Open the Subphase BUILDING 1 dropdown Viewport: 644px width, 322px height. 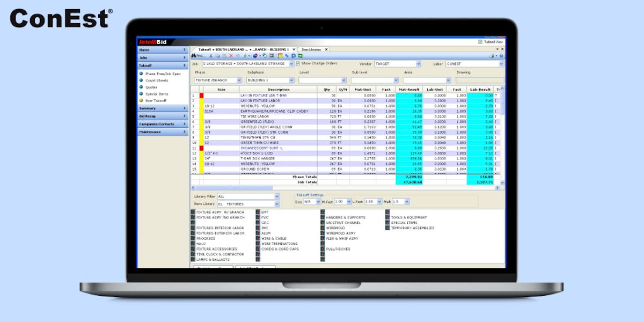(x=291, y=80)
